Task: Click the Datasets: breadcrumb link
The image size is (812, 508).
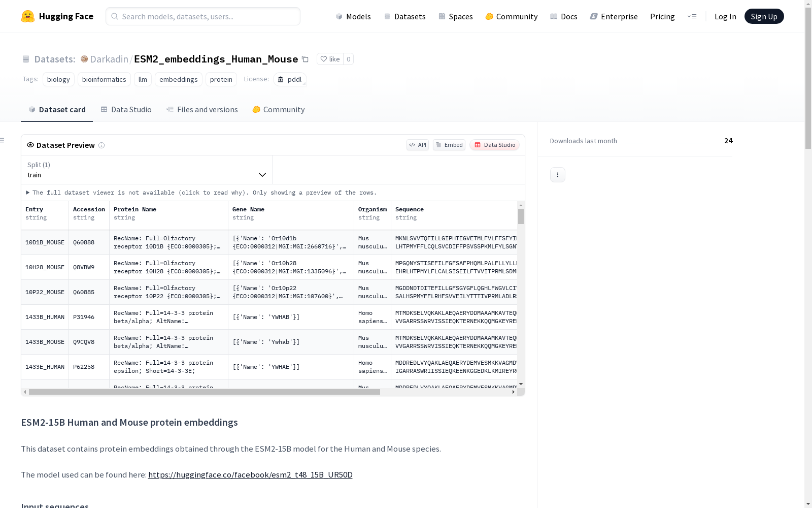Action: tap(54, 59)
